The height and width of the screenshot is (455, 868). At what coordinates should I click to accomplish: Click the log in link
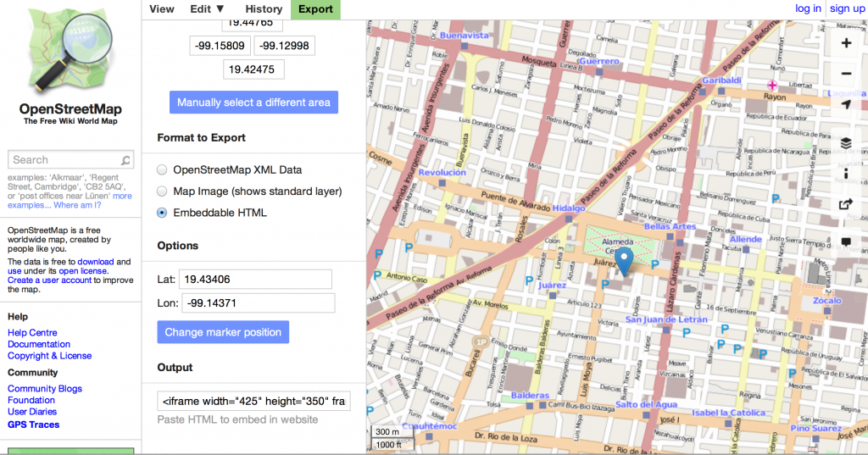pyautogui.click(x=808, y=8)
